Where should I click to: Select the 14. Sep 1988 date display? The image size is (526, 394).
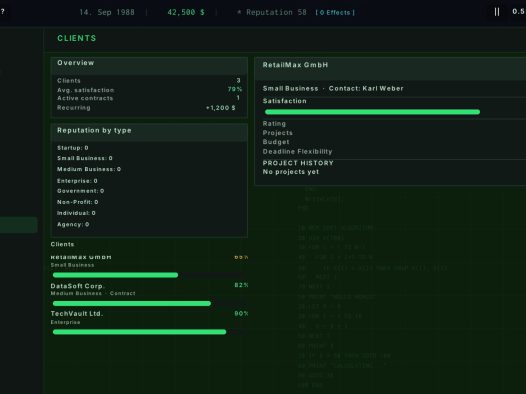[107, 12]
